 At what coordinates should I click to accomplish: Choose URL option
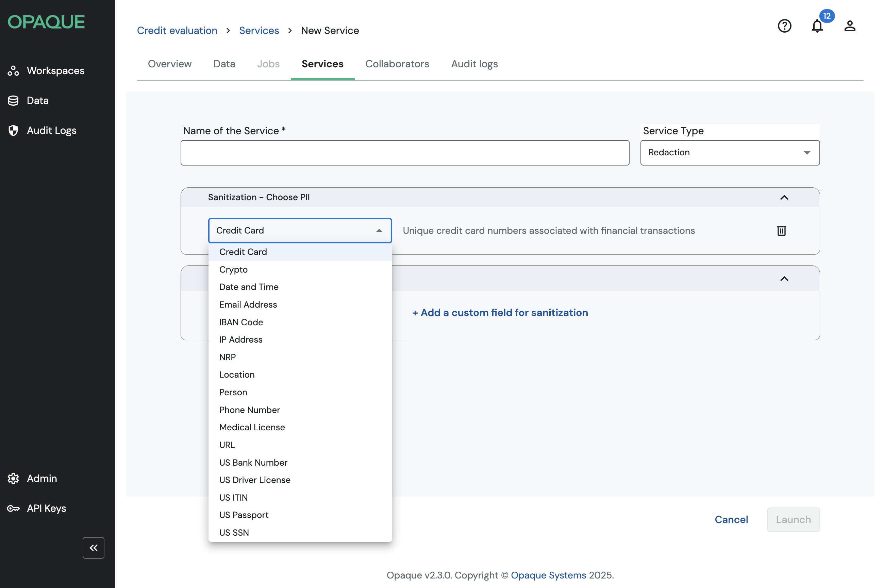(300, 445)
